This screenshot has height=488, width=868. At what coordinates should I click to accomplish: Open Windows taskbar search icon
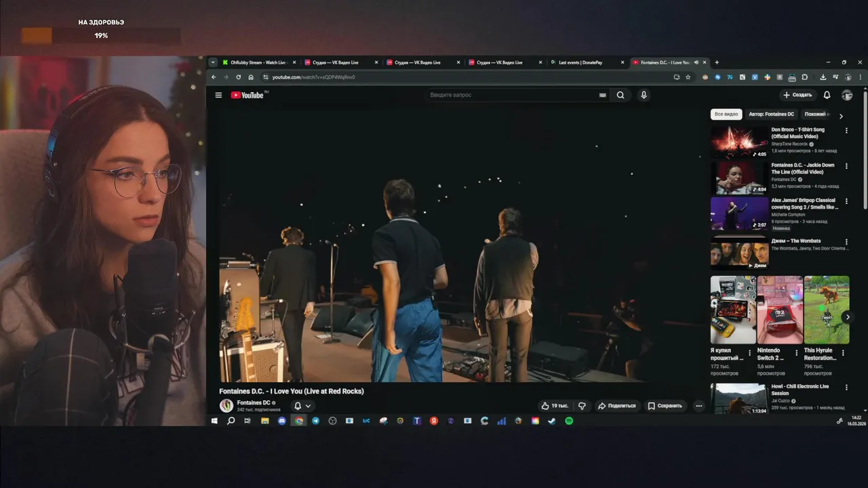(x=231, y=421)
